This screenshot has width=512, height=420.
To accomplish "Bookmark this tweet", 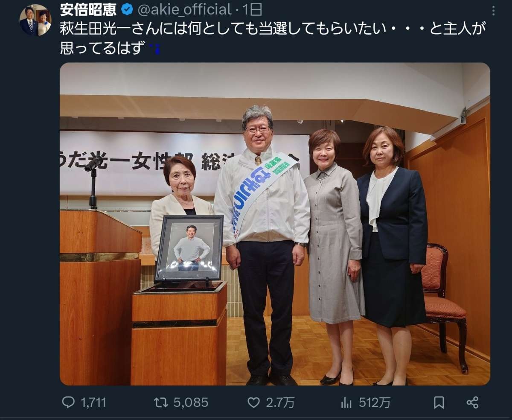I will point(439,402).
